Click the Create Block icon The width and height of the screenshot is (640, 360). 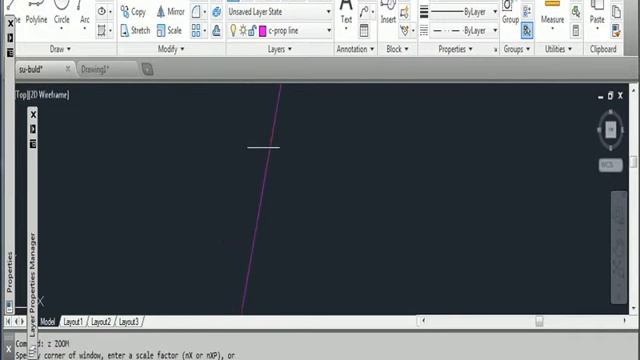tap(404, 12)
